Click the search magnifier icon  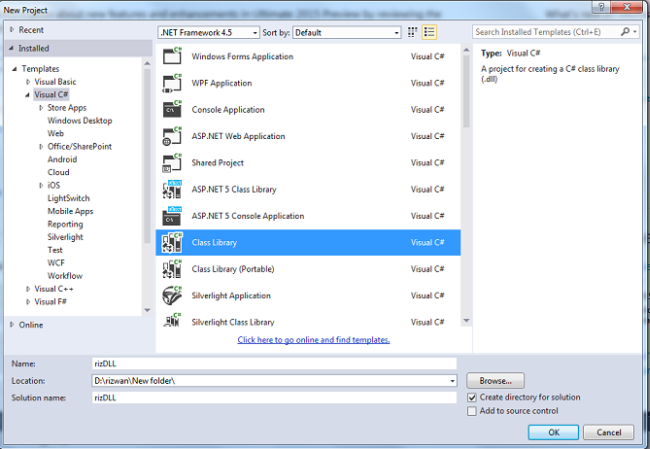[x=625, y=32]
